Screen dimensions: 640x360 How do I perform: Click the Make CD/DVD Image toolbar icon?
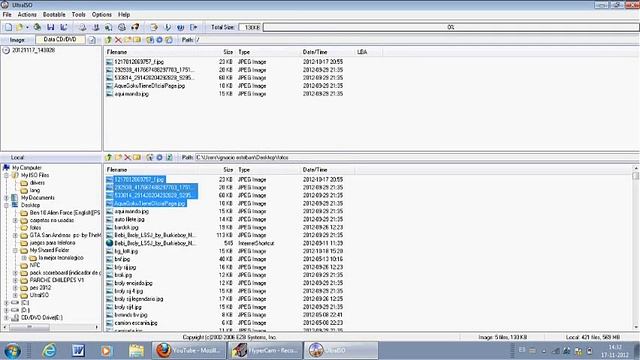(x=83, y=27)
